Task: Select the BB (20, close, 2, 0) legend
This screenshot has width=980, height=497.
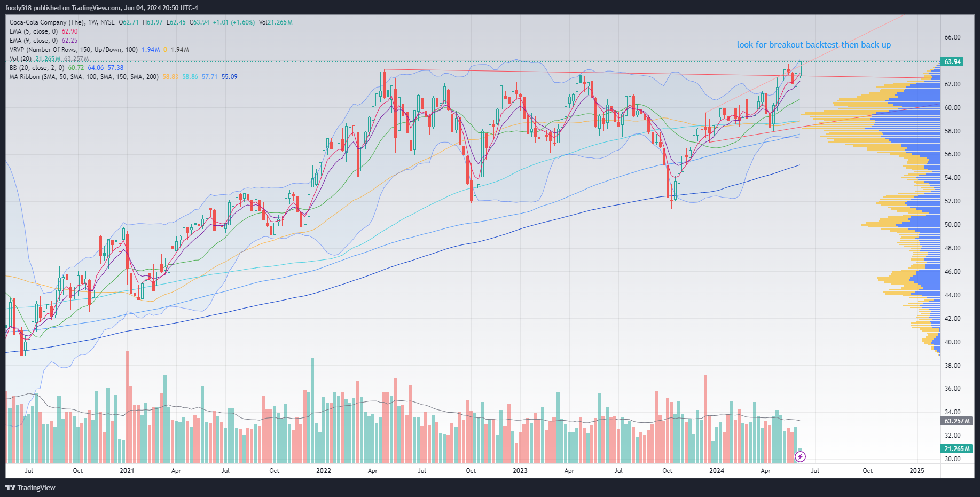Action: click(x=37, y=68)
